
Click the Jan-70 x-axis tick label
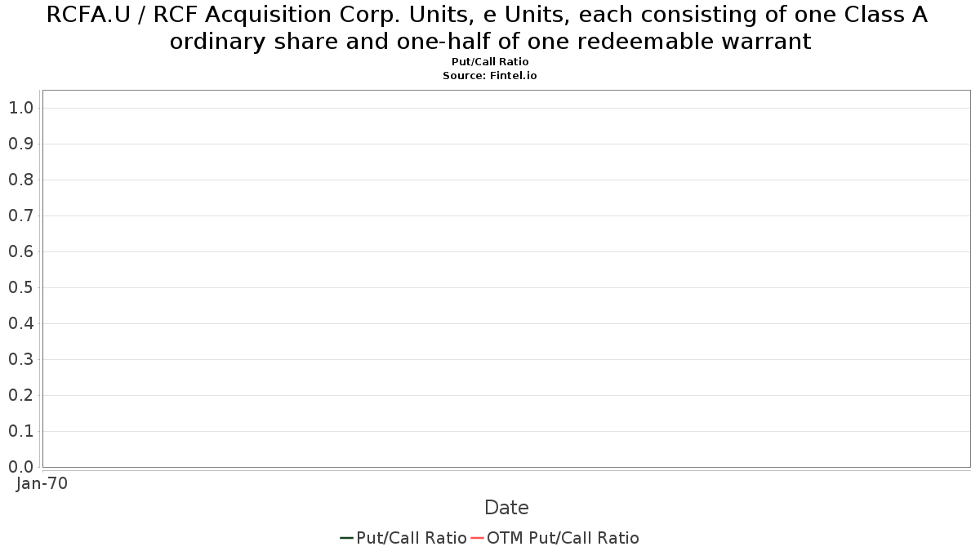pyautogui.click(x=42, y=483)
